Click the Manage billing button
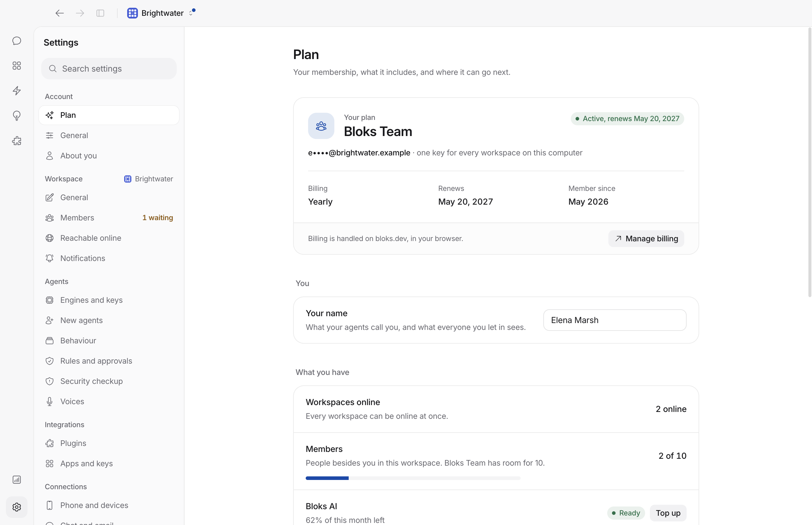812x525 pixels. (646, 239)
